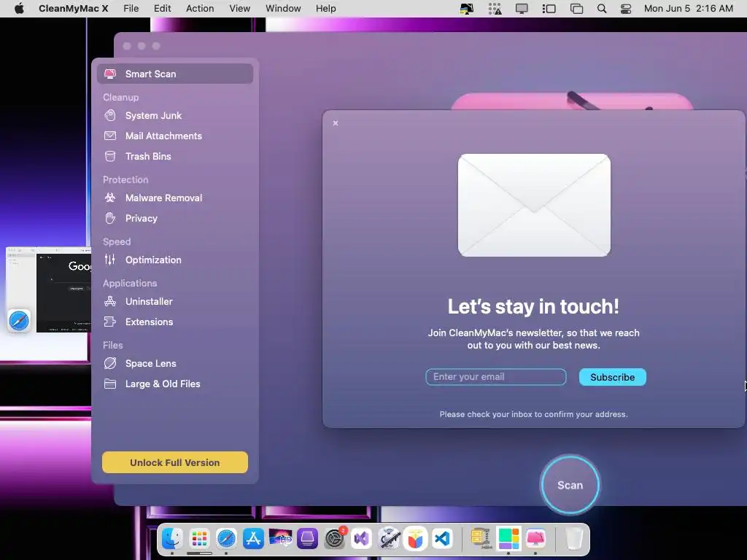The height and width of the screenshot is (560, 747).
Task: Click the Mail Attachments envelope icon
Action: click(110, 136)
